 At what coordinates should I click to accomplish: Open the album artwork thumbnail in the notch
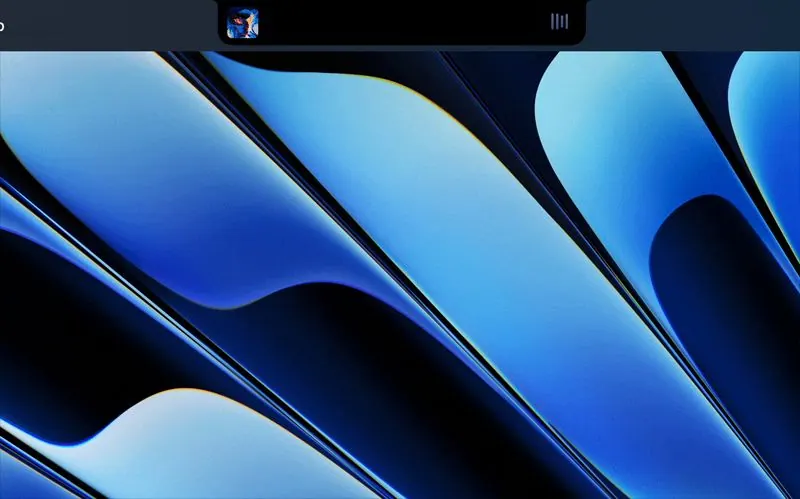[242, 23]
